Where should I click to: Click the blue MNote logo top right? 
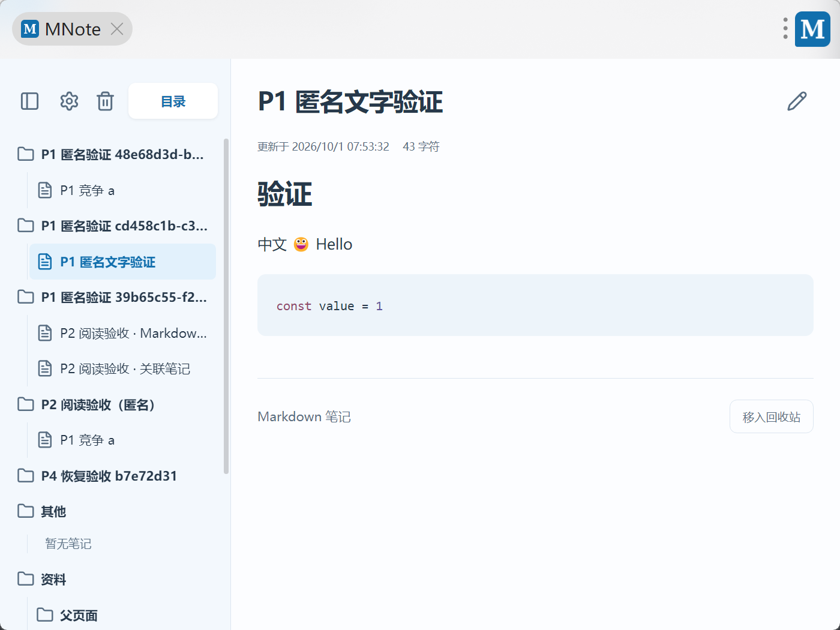812,29
